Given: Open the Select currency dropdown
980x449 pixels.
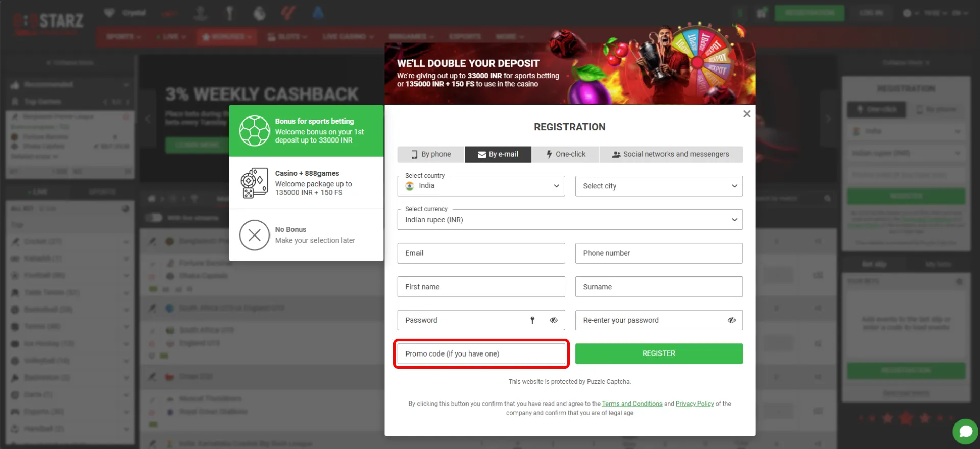Looking at the screenshot, I should click(x=570, y=220).
